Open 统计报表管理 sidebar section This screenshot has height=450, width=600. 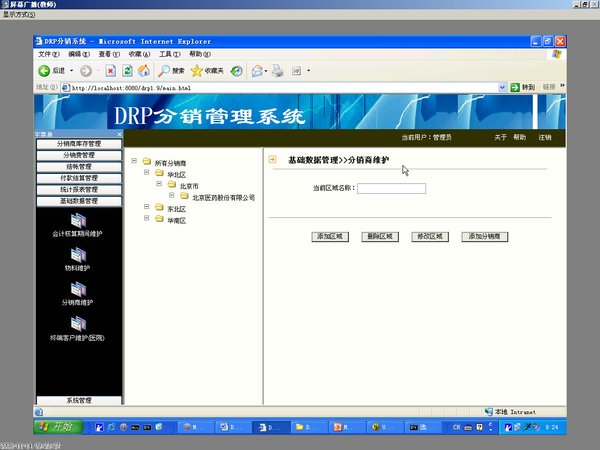pyautogui.click(x=79, y=190)
